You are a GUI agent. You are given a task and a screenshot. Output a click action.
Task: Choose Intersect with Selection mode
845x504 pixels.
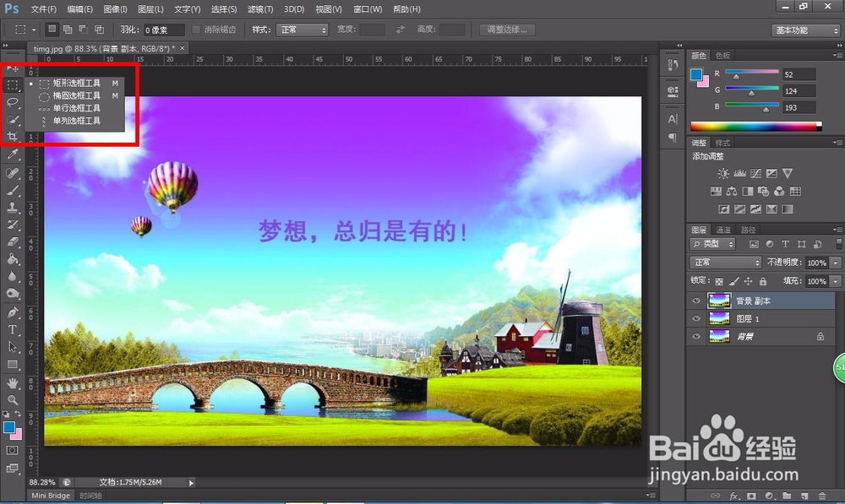(x=99, y=29)
